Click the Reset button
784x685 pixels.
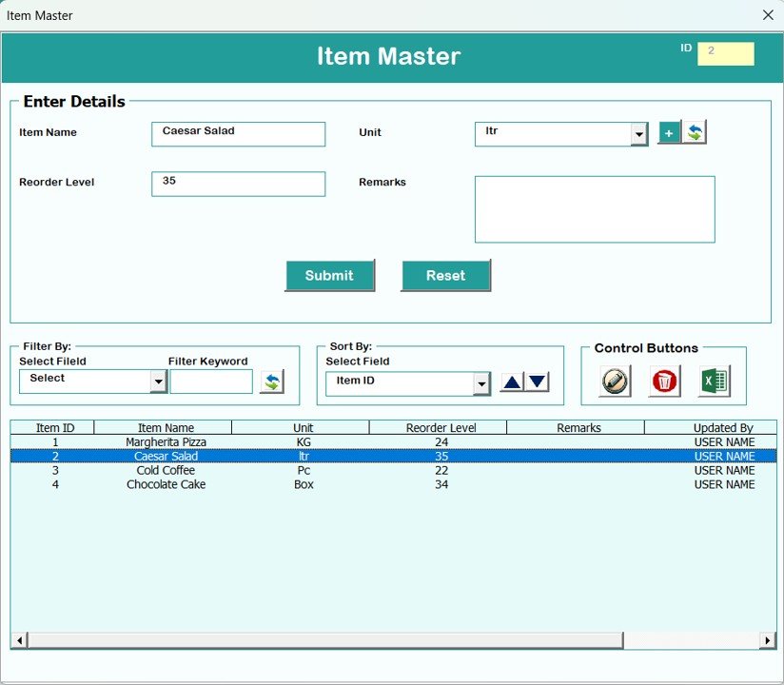(446, 276)
